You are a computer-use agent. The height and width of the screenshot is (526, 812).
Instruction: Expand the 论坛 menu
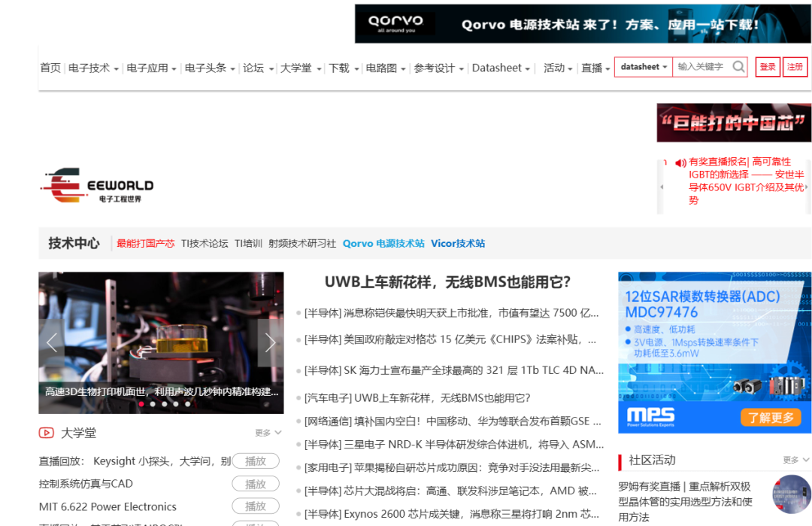(x=258, y=68)
